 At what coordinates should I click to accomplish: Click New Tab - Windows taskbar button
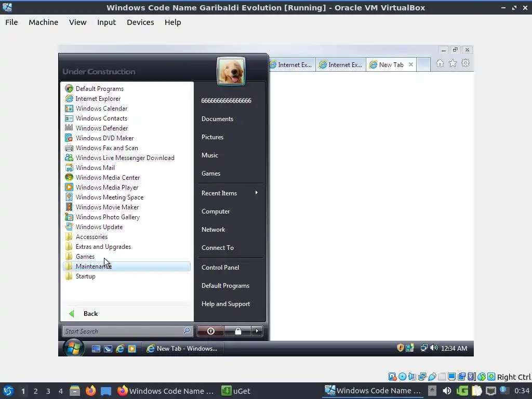182,349
